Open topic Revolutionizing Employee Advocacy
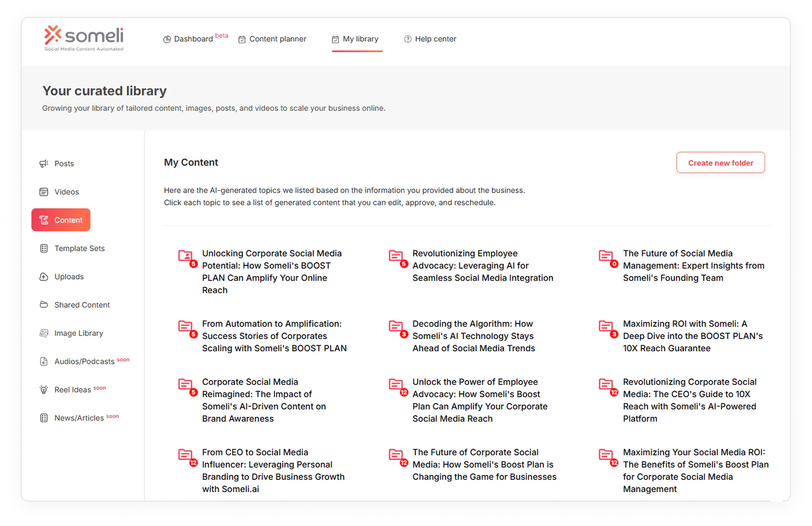812x526 pixels. point(483,265)
